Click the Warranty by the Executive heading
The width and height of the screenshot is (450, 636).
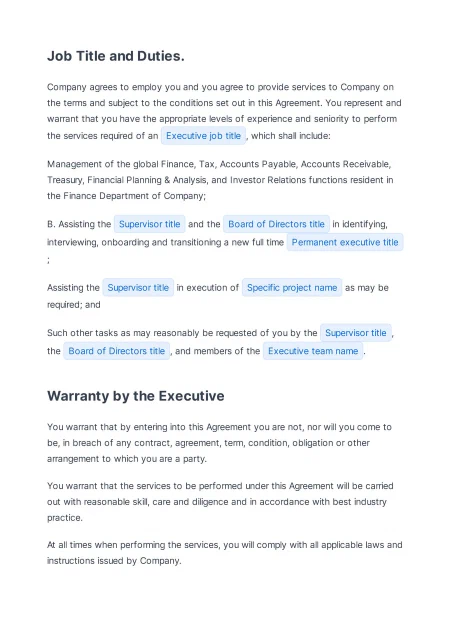point(136,396)
